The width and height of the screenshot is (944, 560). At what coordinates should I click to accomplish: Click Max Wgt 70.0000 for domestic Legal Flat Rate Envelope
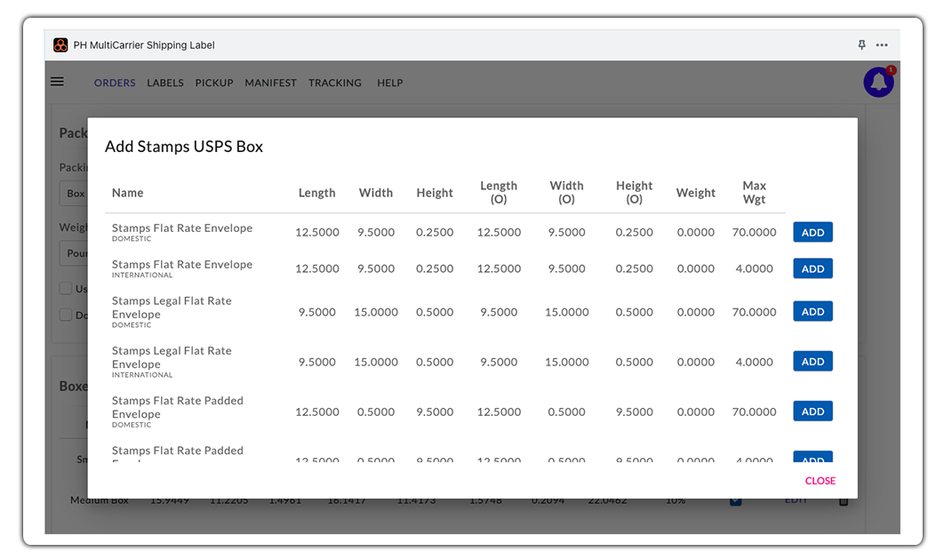pyautogui.click(x=754, y=312)
